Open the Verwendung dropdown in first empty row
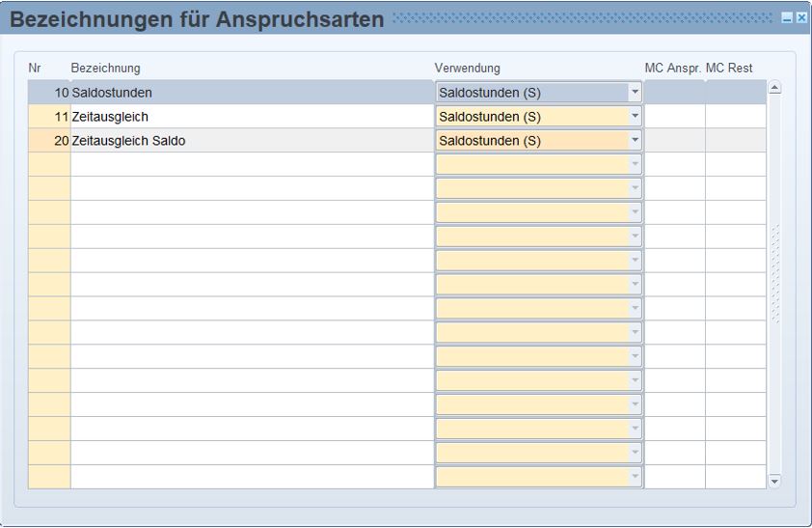 [x=635, y=165]
